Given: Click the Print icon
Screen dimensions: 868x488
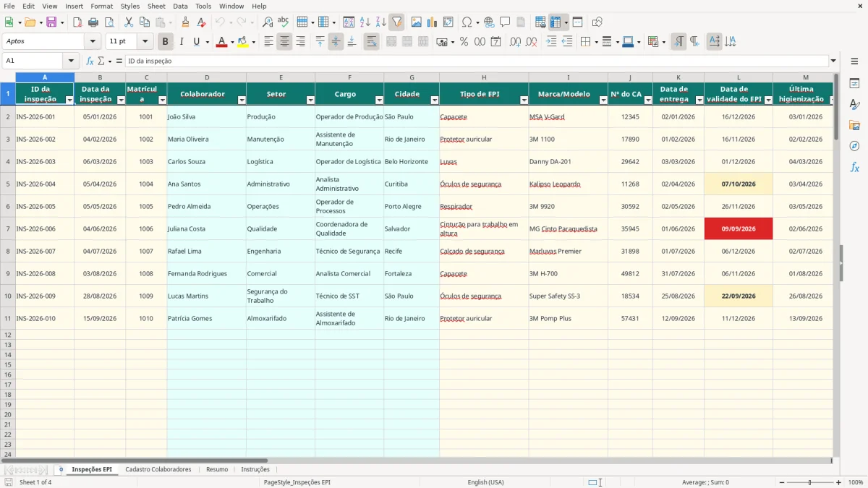Looking at the screenshot, I should tap(93, 22).
